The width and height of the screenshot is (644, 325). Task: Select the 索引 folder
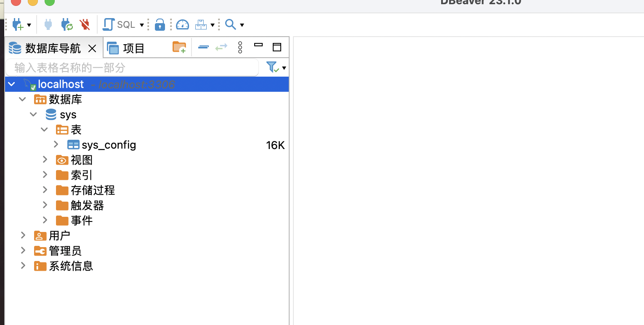pos(82,175)
